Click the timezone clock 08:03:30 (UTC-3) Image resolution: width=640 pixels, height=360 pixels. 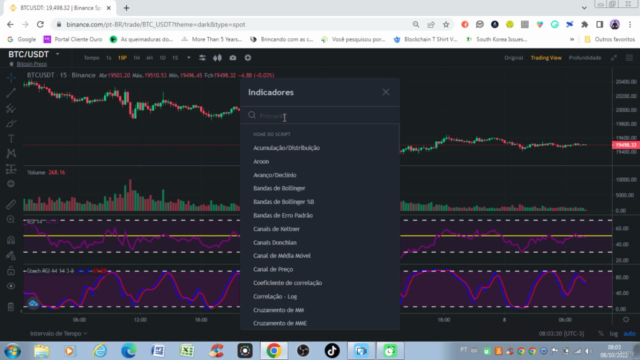[561, 333]
